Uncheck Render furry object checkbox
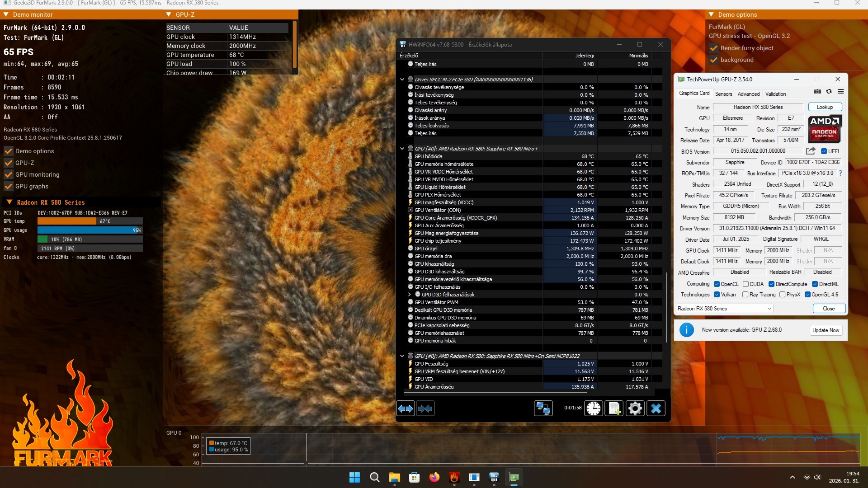This screenshot has width=868, height=488. tap(714, 48)
